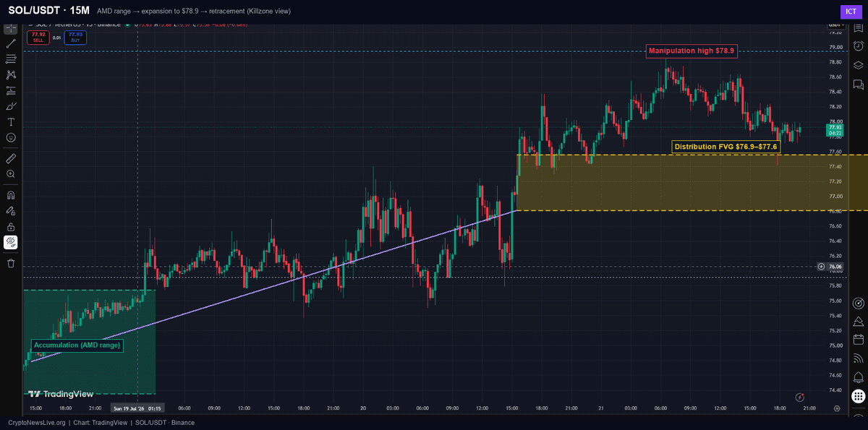Click the date label Sun 19 Jul '26 01:15
This screenshot has height=430, width=868.
coord(137,408)
